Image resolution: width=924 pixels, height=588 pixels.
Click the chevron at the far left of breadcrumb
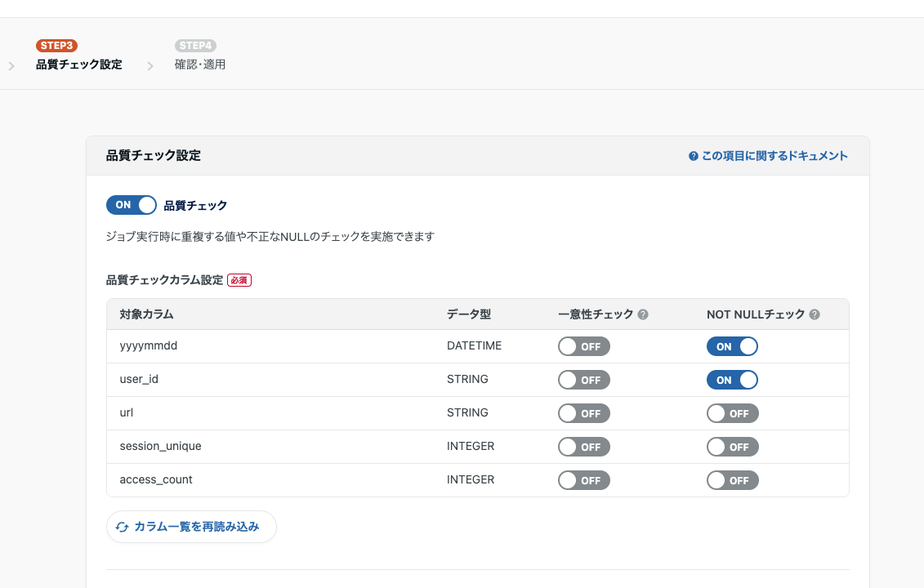click(11, 65)
